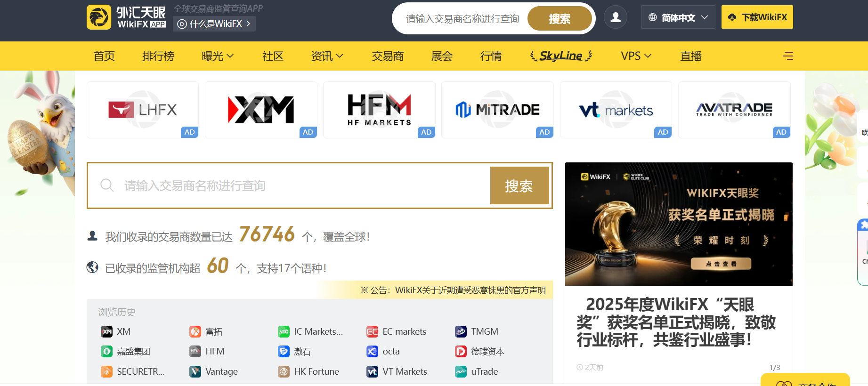Open the 直播 menu item
Image resolution: width=868 pixels, height=386 pixels.
[691, 56]
